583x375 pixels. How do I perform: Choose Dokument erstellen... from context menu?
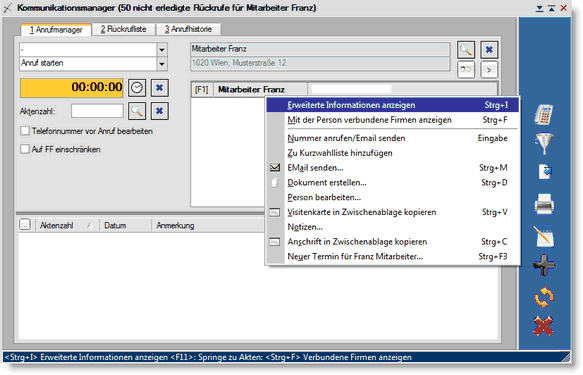point(393,182)
